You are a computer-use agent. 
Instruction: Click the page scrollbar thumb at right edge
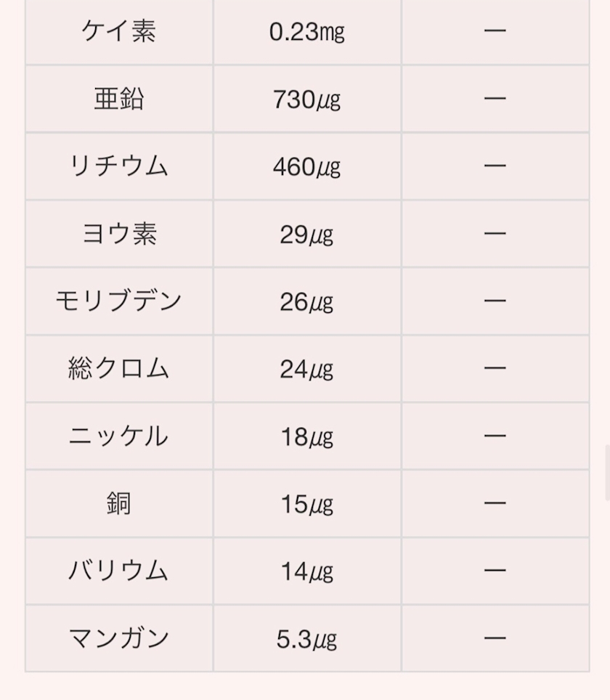607,473
